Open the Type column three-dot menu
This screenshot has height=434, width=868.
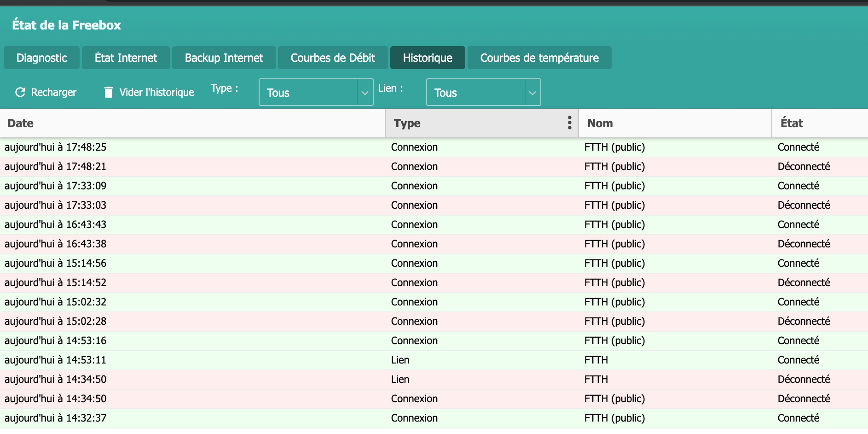[x=569, y=123]
